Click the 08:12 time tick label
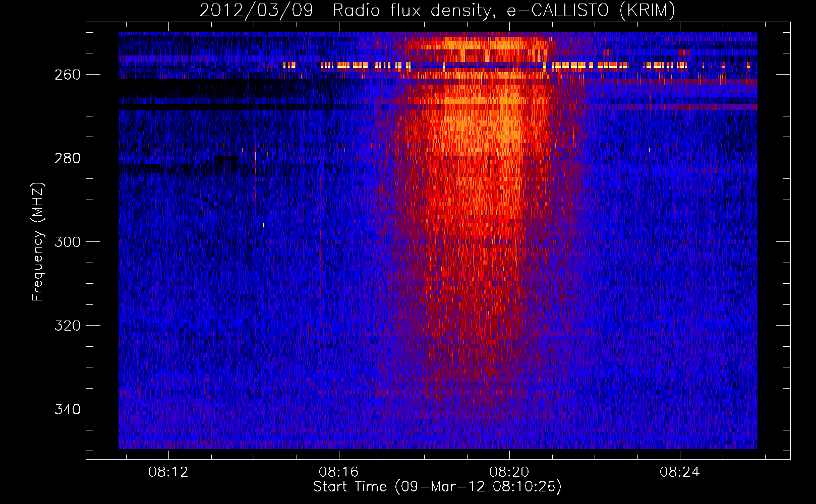 tap(168, 472)
